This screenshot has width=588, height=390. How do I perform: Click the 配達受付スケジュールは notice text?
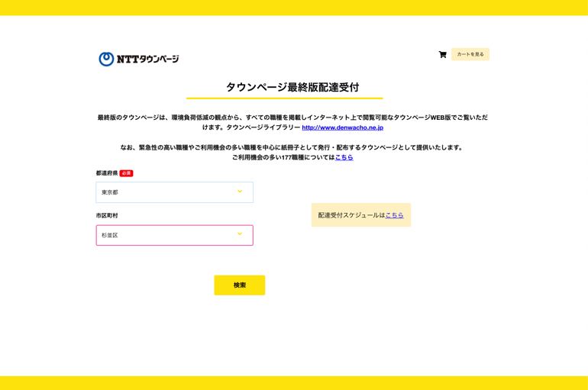click(x=351, y=215)
